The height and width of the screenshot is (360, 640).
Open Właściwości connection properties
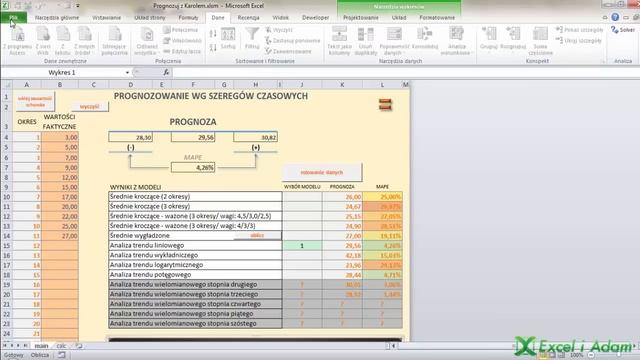point(182,40)
